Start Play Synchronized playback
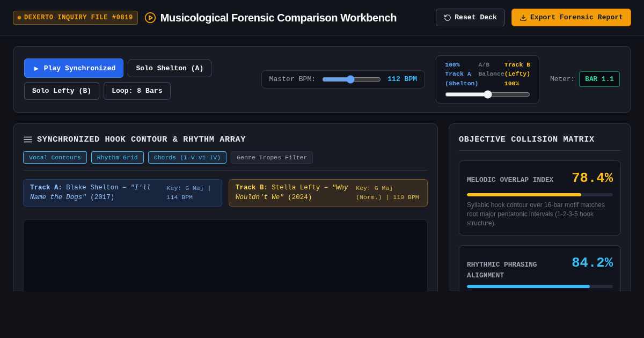The width and height of the screenshot is (644, 338). pyautogui.click(x=74, y=68)
